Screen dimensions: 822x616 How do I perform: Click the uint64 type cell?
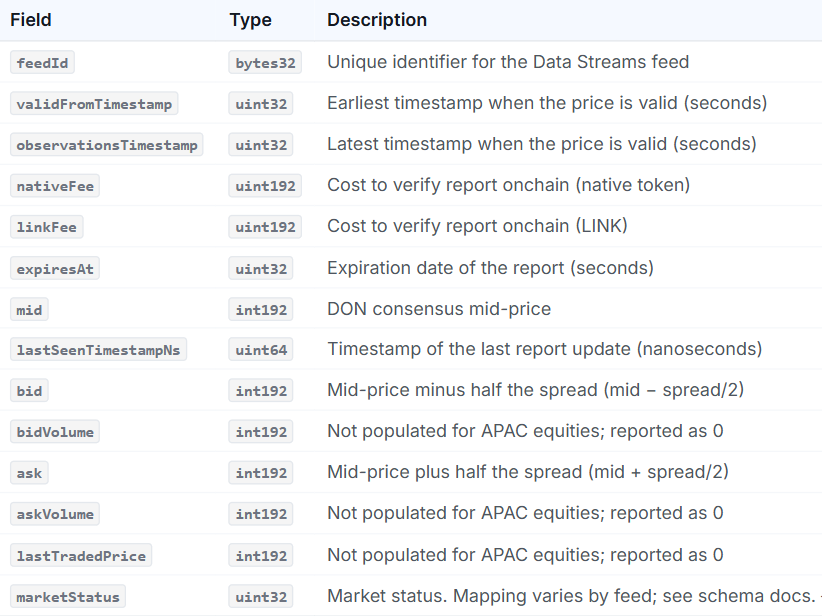pyautogui.click(x=261, y=349)
